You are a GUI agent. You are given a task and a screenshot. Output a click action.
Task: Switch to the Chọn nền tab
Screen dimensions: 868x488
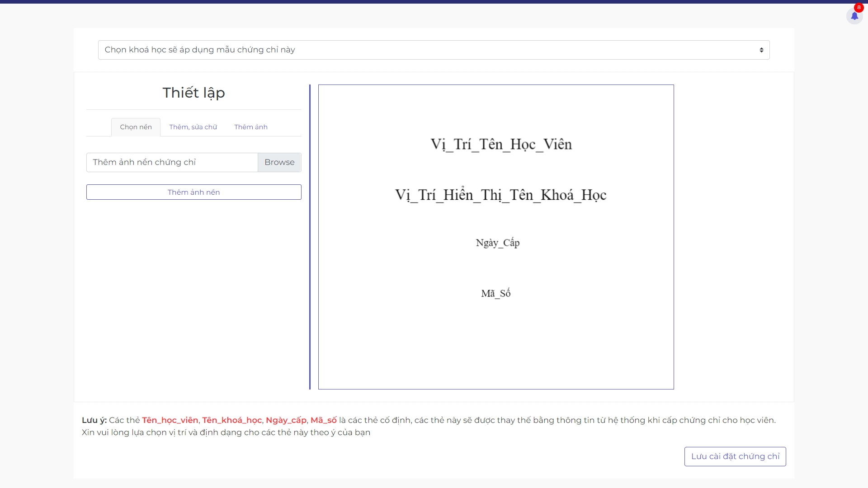(136, 127)
